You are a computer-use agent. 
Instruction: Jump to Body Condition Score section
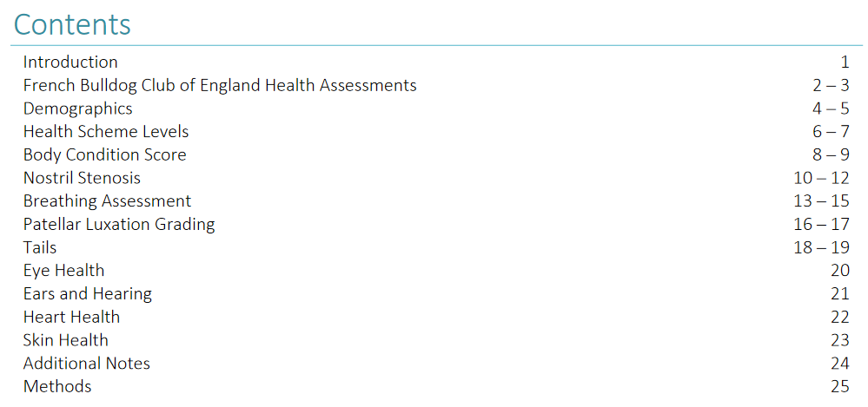point(104,154)
